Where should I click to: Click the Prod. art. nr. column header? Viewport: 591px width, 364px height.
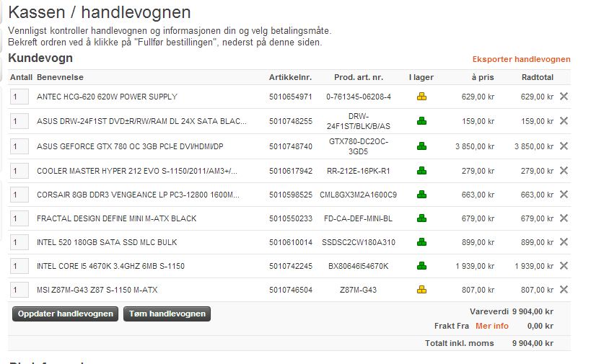(359, 77)
